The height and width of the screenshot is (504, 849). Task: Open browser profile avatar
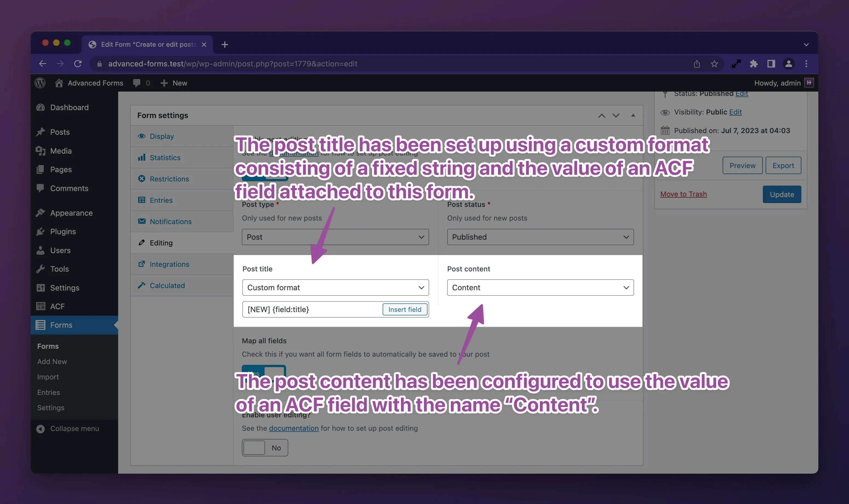coord(789,64)
